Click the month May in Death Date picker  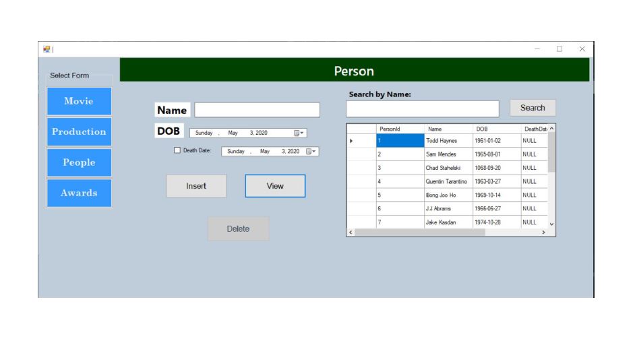coord(265,152)
